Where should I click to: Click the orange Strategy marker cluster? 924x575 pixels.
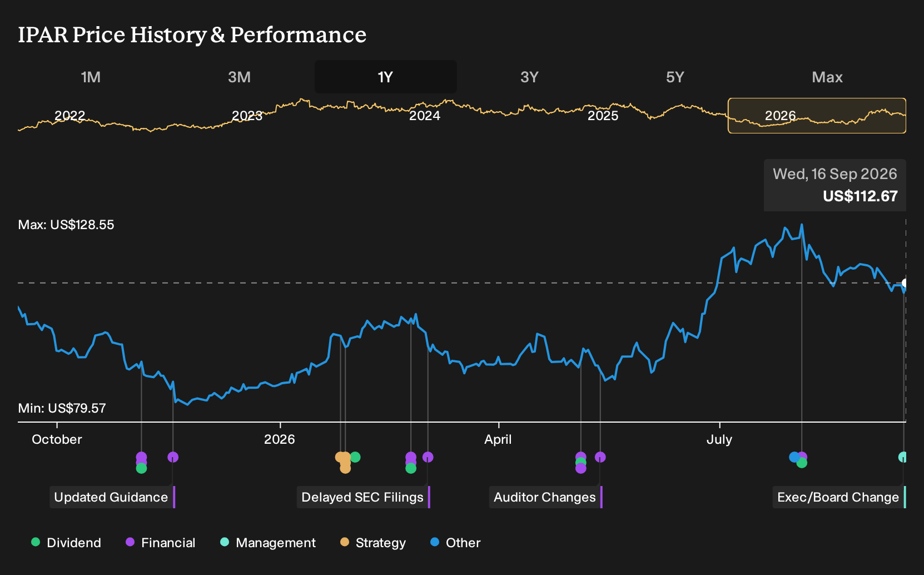pos(344,462)
